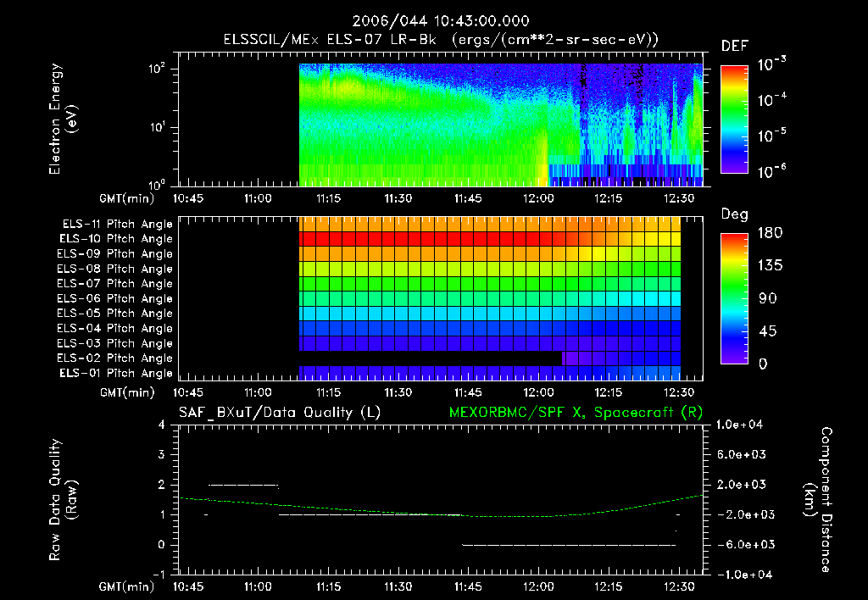
Task: Click 11:30 tick under the pitch angle panel
Action: 398,392
